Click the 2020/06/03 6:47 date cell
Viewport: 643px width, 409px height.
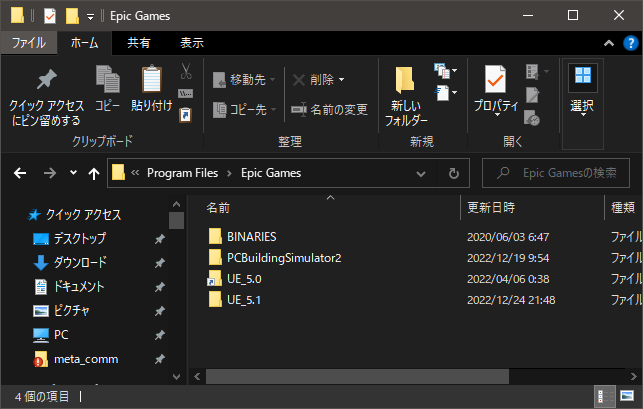pyautogui.click(x=508, y=237)
